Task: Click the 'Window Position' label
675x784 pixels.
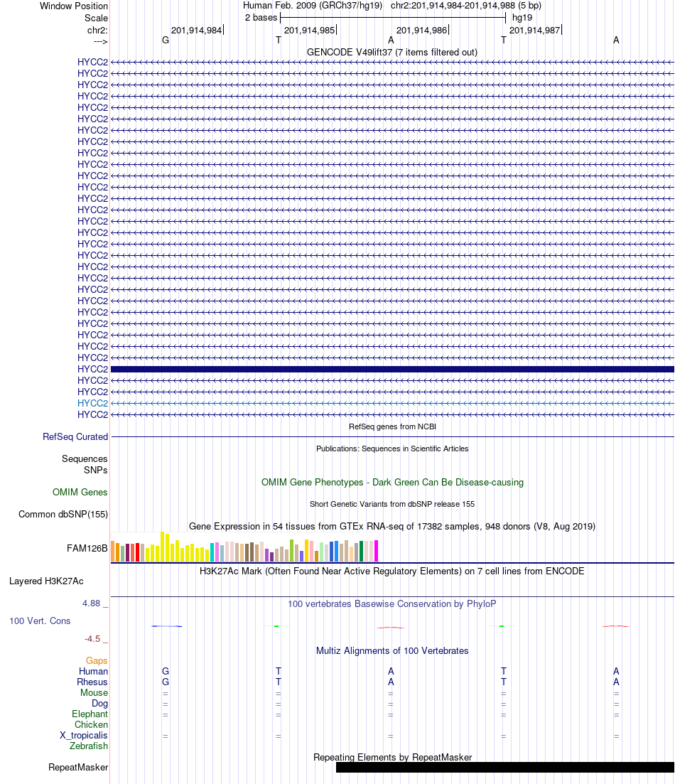Action: 73,6
